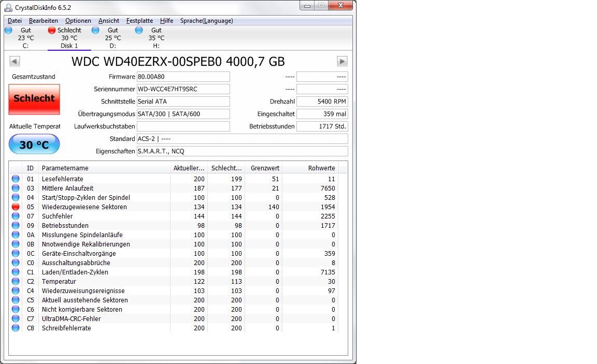The width and height of the screenshot is (597, 364).
Task: Select the Wiederzugewiesene Sektoren parameter name
Action: [84, 207]
